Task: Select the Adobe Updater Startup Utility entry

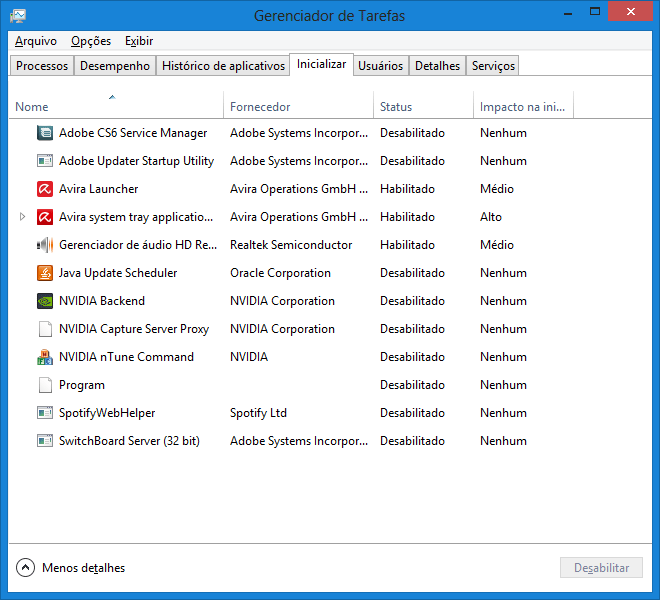Action: (x=136, y=161)
